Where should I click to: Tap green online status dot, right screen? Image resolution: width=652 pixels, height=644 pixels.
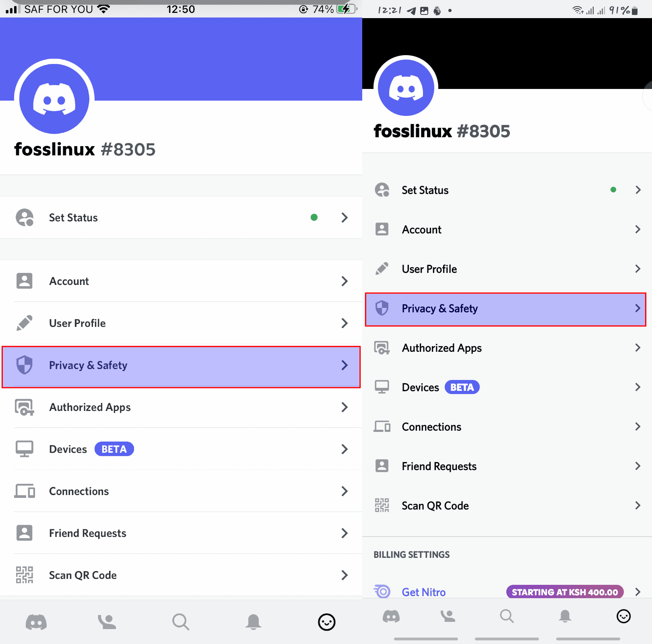click(x=613, y=190)
